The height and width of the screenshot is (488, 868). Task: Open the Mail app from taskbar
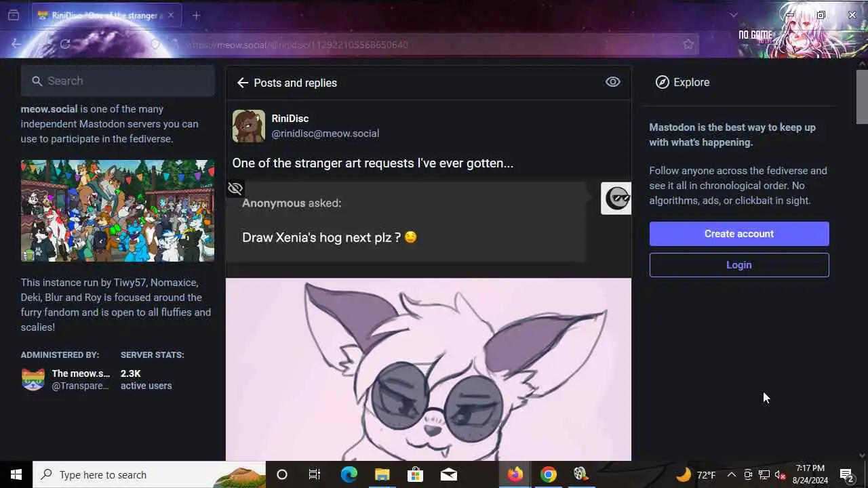[x=448, y=474]
